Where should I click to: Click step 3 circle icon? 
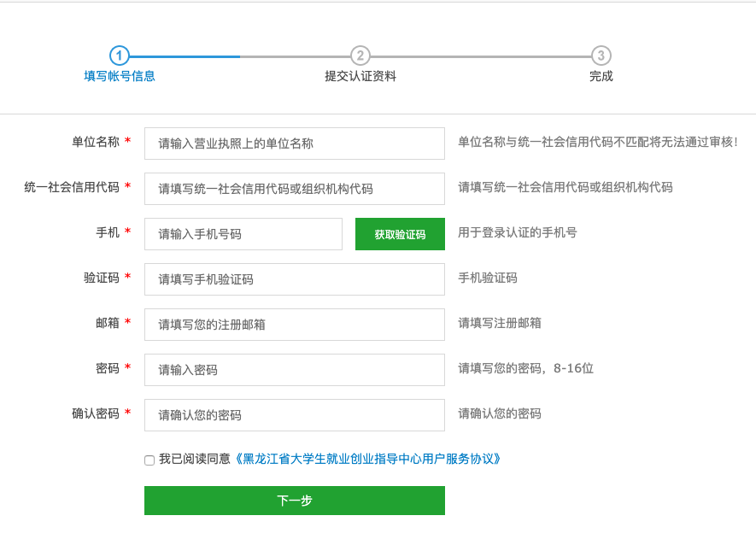tap(601, 56)
